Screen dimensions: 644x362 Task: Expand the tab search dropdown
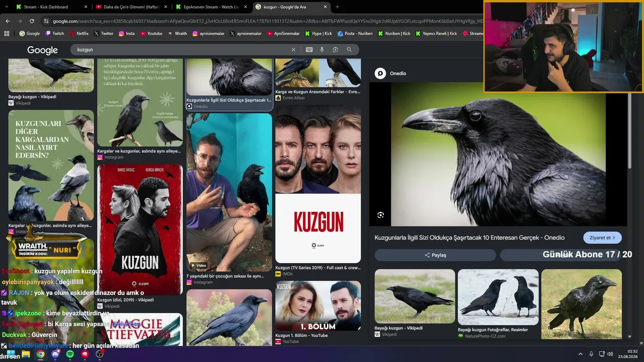point(8,7)
